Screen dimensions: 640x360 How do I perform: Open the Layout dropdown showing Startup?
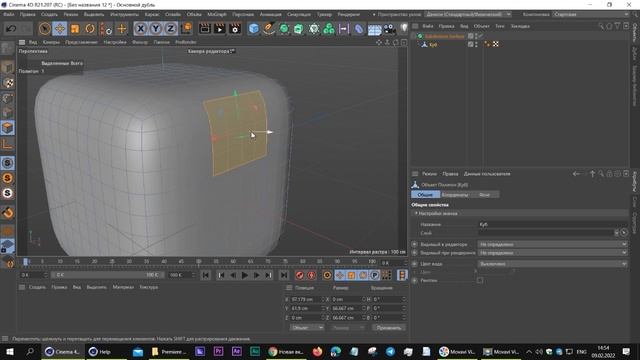click(591, 14)
